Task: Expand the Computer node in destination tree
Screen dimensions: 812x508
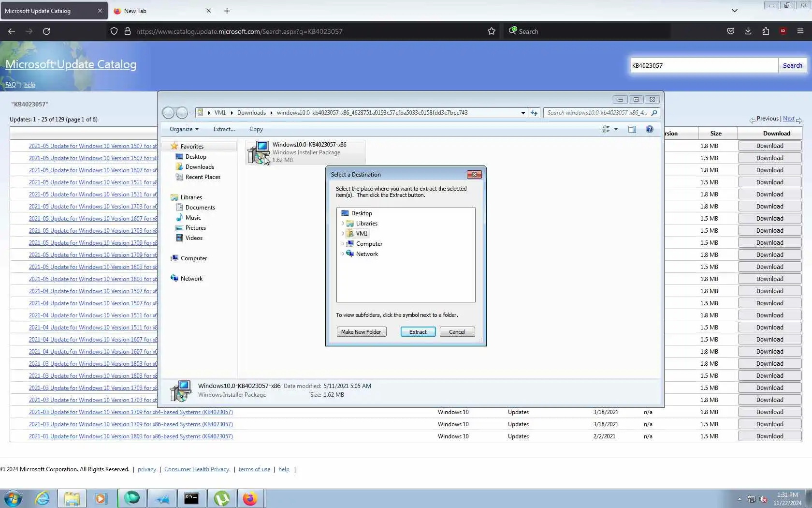Action: (x=343, y=244)
